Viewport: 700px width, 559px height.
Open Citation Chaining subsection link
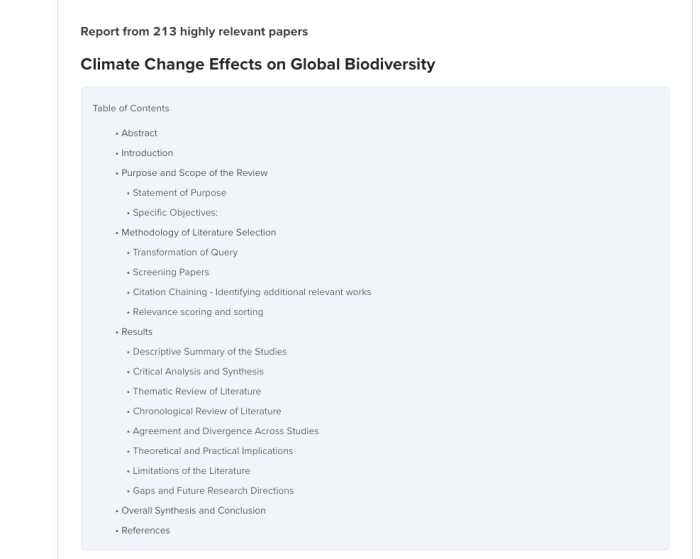[252, 292]
